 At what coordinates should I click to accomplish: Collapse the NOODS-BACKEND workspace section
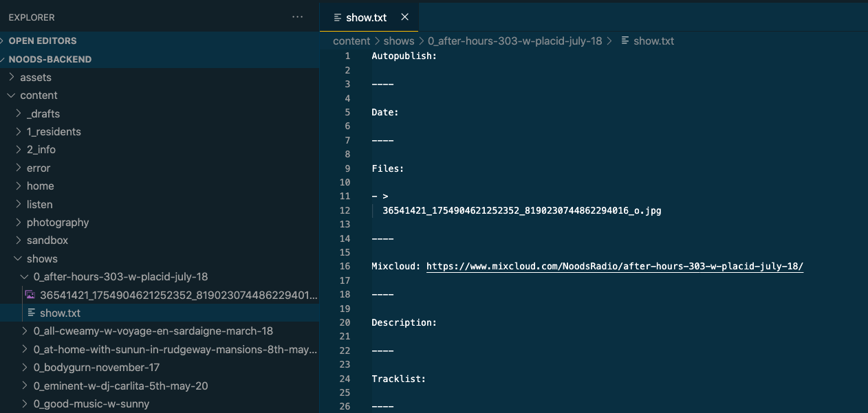[x=50, y=59]
